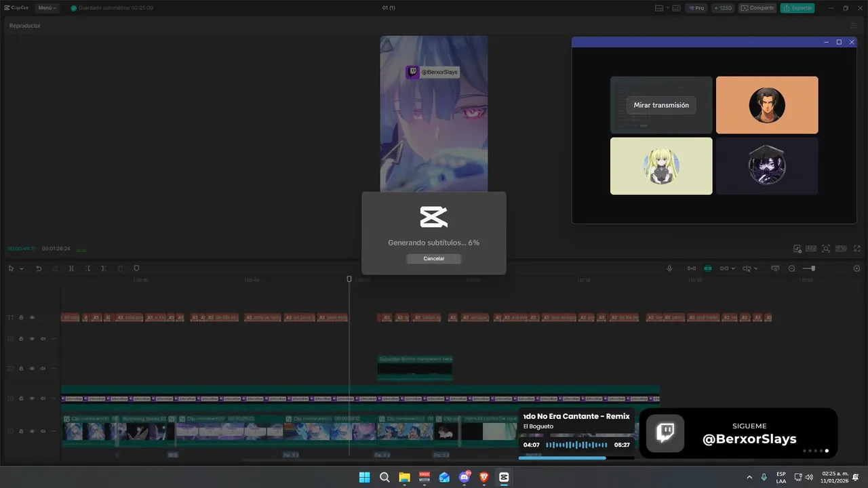This screenshot has height=488, width=868.
Task: Mute the Subscribe Button overlay track
Action: 43,368
